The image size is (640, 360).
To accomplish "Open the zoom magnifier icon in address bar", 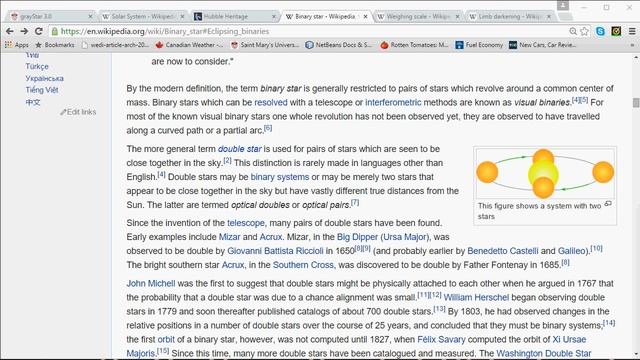I will coord(573,31).
